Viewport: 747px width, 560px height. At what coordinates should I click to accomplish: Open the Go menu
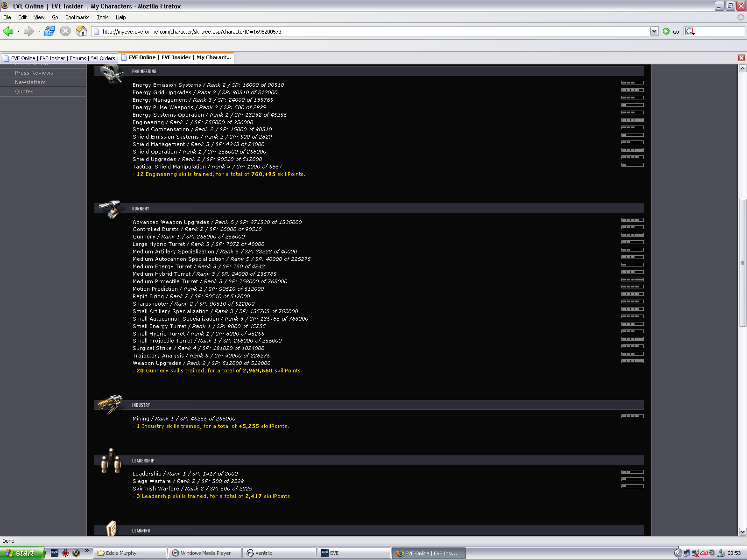click(x=55, y=17)
